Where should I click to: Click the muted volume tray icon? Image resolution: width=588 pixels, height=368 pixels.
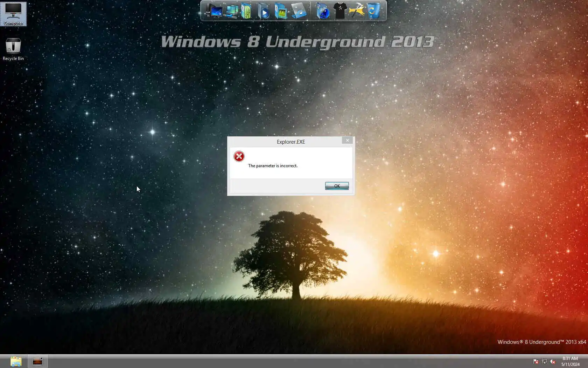point(553,361)
